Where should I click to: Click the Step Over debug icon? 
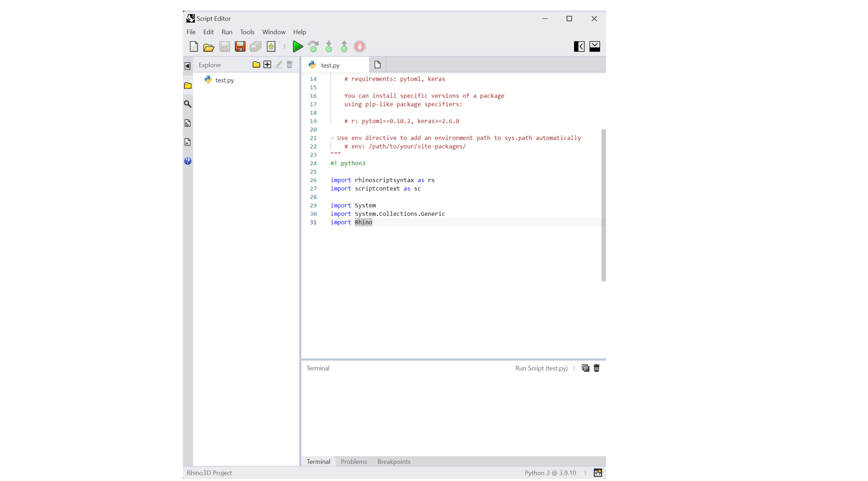pyautogui.click(x=313, y=47)
